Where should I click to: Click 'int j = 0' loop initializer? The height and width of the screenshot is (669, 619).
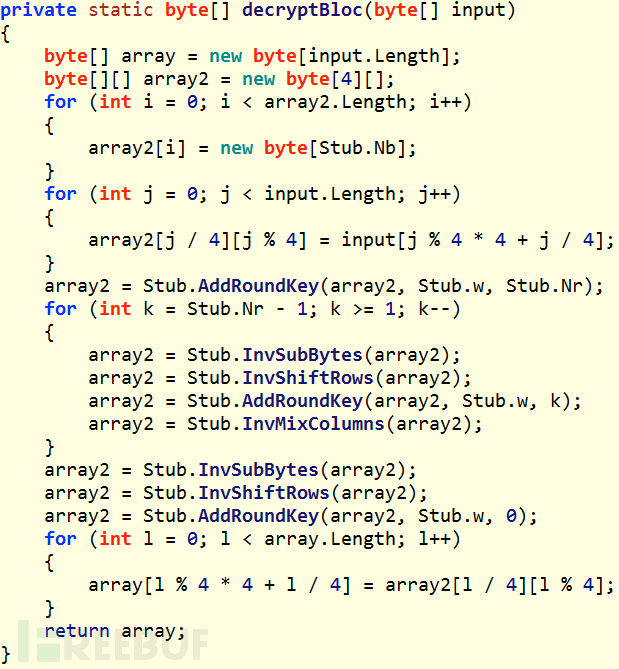tap(148, 195)
